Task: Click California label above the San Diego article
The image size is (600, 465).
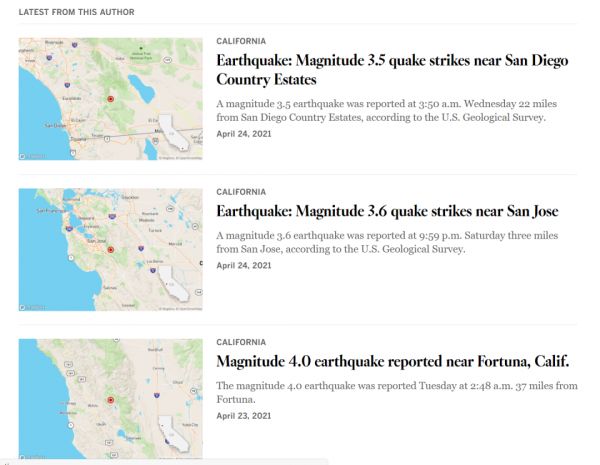Action: 241,41
